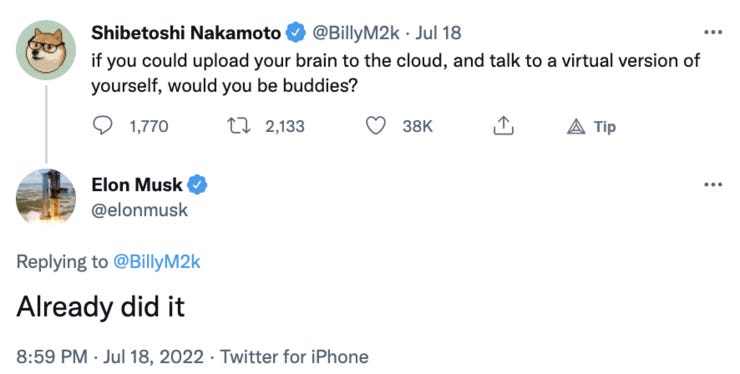Screen dimensions: 740x374
Task: Open more options on the top tweet
Action: 713,33
